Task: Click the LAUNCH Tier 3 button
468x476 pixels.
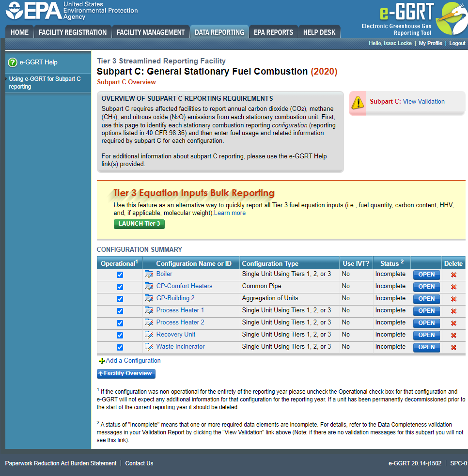Action: [139, 224]
